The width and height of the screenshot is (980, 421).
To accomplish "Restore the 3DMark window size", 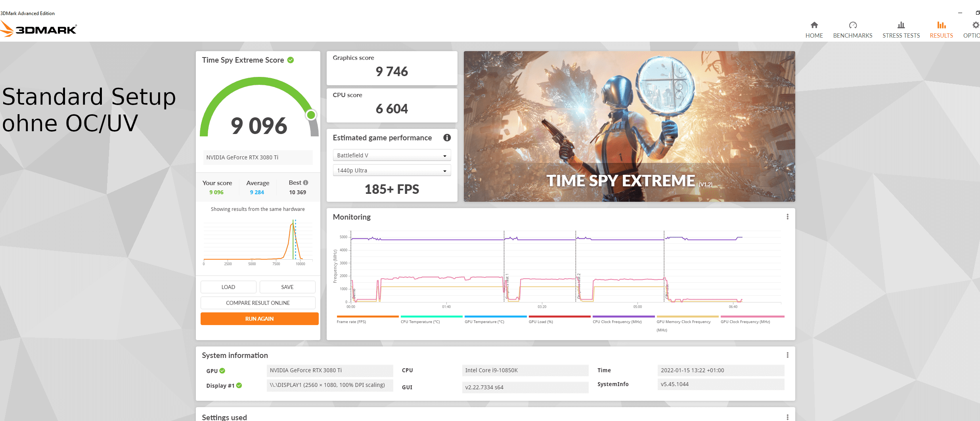I will [977, 13].
